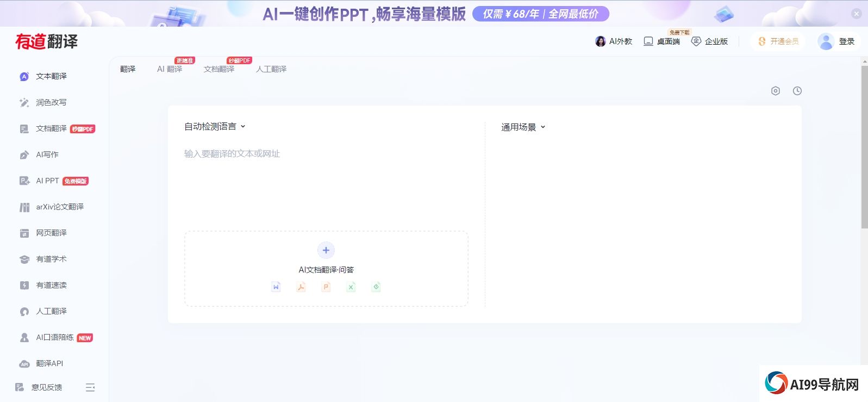Screen dimensions: 868x402
Task: Click the 有道速读 sidebar icon
Action: coord(24,285)
